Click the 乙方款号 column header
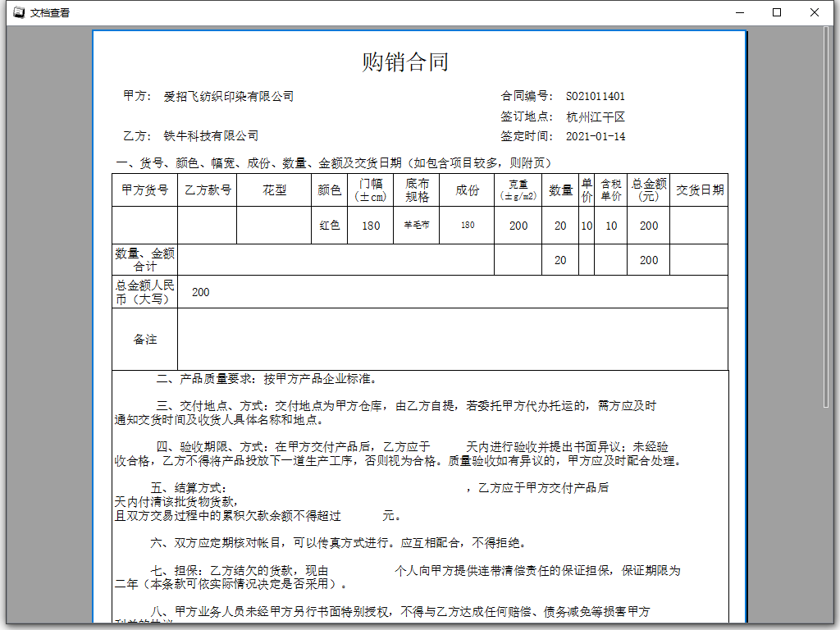840x630 pixels. (x=208, y=190)
